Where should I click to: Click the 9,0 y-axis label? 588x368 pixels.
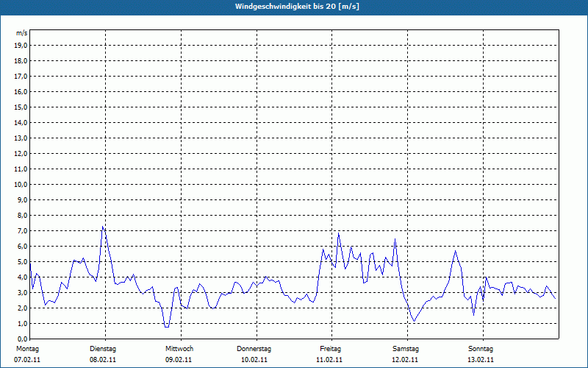point(22,199)
